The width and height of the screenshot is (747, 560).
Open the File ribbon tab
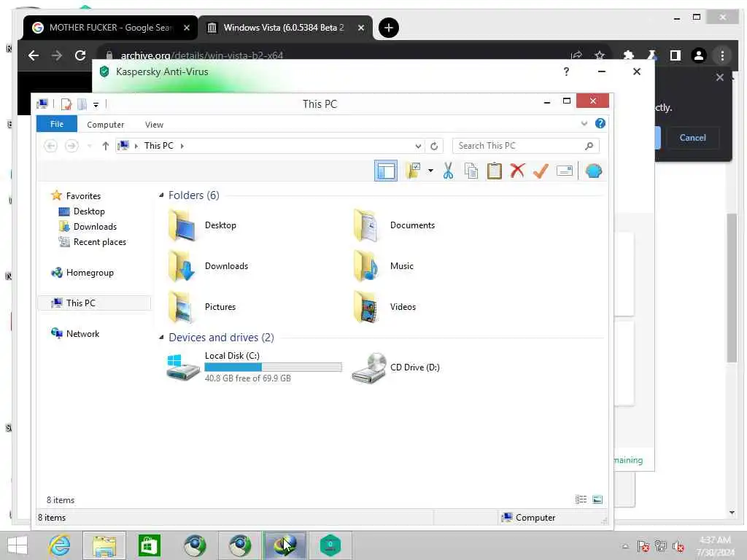click(x=57, y=124)
